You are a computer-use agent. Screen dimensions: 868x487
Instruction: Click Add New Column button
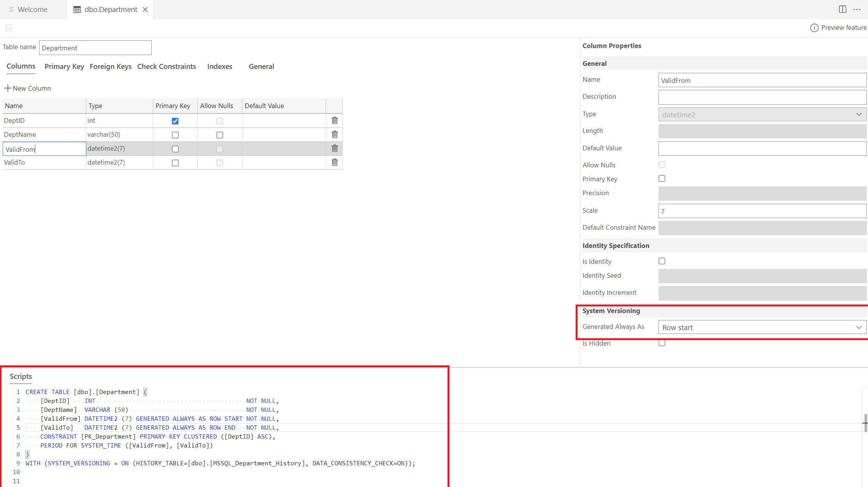(27, 88)
